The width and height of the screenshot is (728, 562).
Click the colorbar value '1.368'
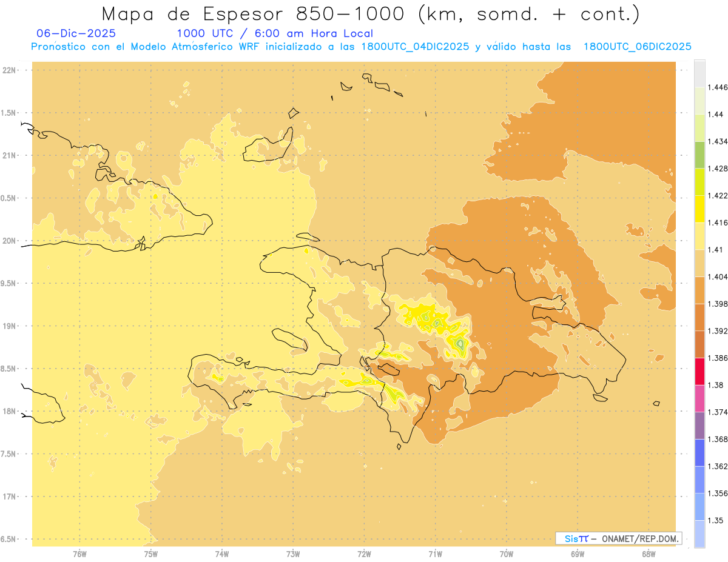(x=719, y=439)
